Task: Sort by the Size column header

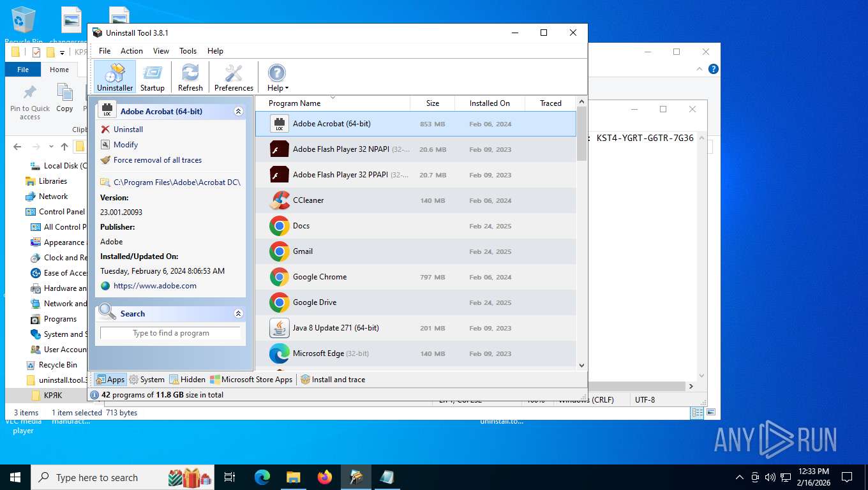Action: pyautogui.click(x=433, y=103)
